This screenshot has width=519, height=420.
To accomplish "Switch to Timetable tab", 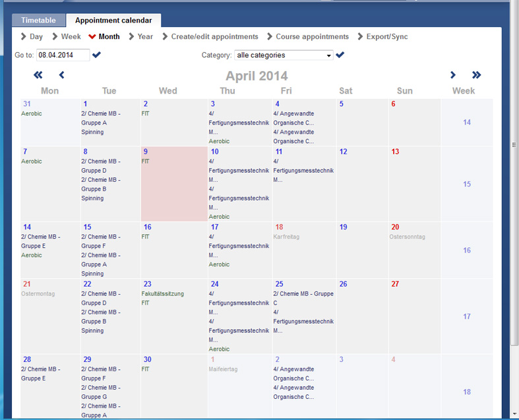I will (38, 20).
